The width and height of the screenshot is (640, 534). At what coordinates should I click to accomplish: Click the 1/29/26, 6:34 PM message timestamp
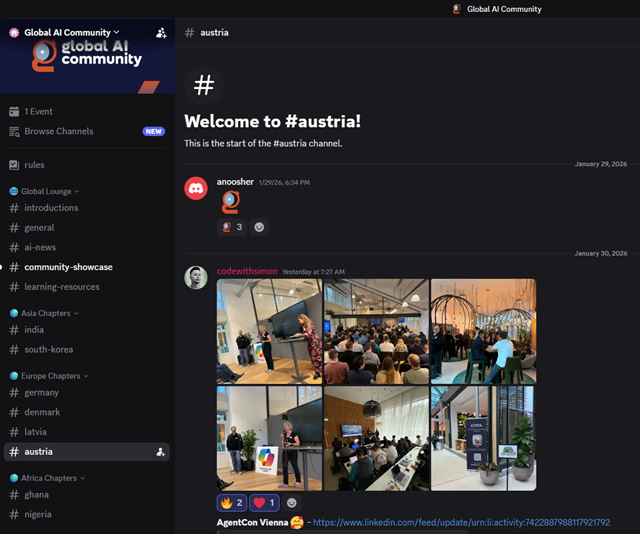[x=284, y=182]
